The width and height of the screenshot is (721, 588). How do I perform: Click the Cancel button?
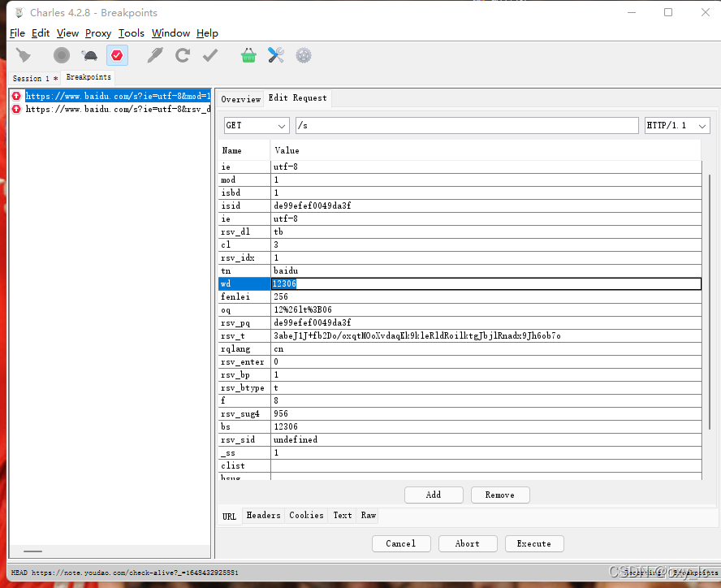[x=401, y=544]
